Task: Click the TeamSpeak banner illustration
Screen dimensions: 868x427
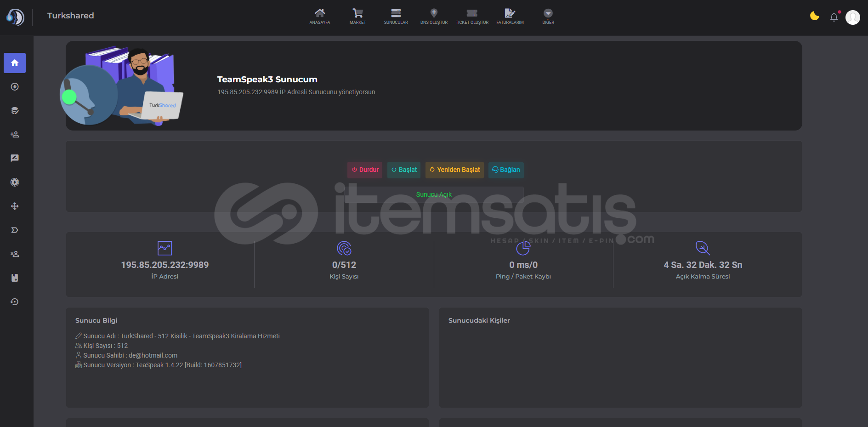Action: tap(122, 86)
